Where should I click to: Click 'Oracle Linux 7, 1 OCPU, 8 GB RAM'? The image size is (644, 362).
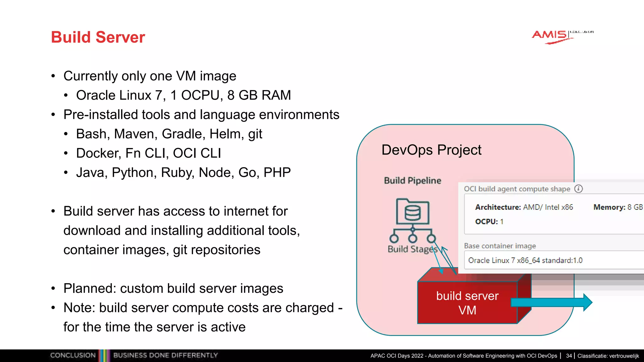pyautogui.click(x=184, y=95)
